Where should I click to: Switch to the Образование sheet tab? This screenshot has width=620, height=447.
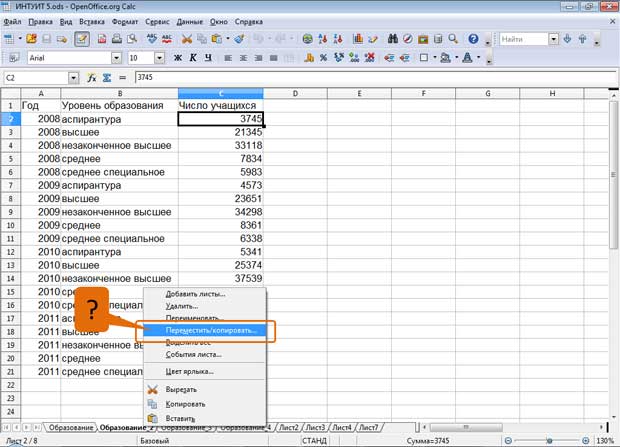[x=71, y=427]
